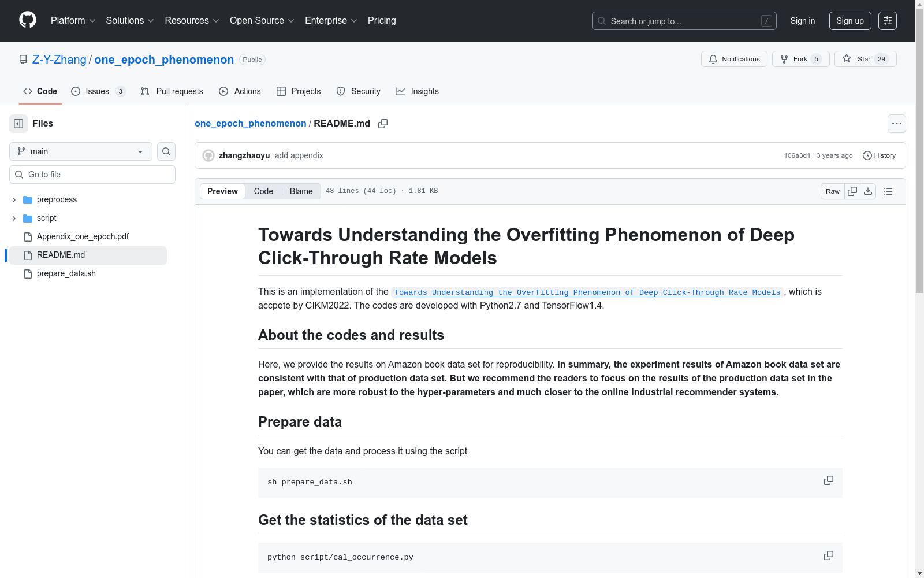Switch to the Blame view
The height and width of the screenshot is (578, 924).
tap(301, 191)
